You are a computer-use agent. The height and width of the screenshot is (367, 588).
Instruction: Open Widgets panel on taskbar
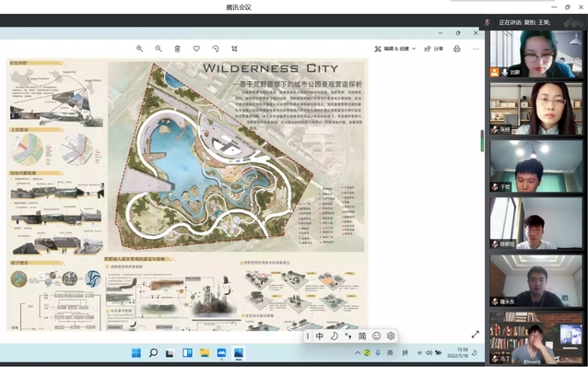tap(187, 353)
